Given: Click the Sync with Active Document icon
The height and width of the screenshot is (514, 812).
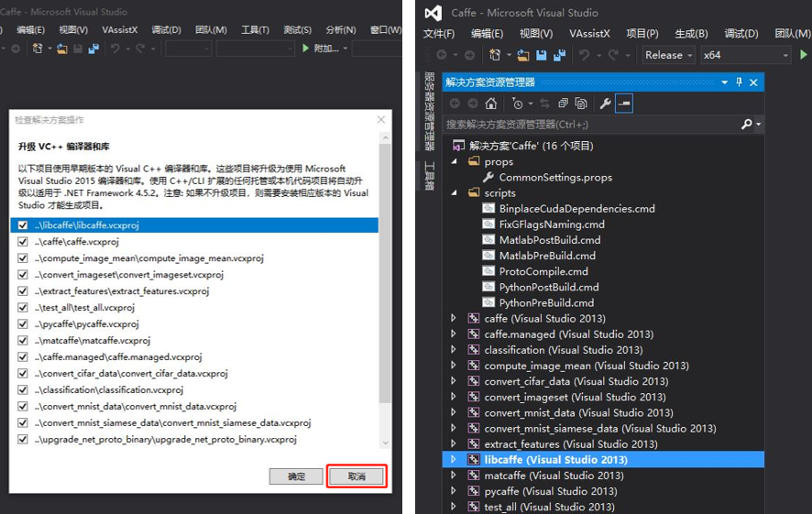Looking at the screenshot, I should (x=544, y=104).
